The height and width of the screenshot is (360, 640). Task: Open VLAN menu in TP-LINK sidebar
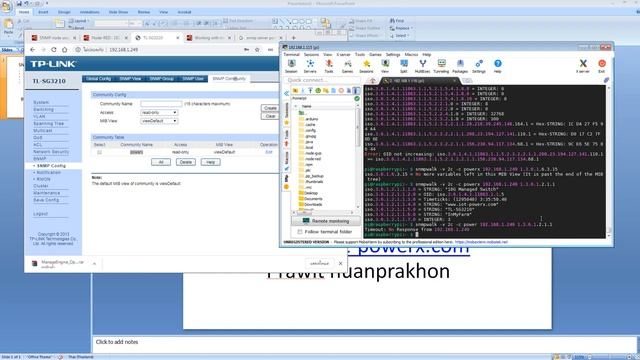click(39, 116)
